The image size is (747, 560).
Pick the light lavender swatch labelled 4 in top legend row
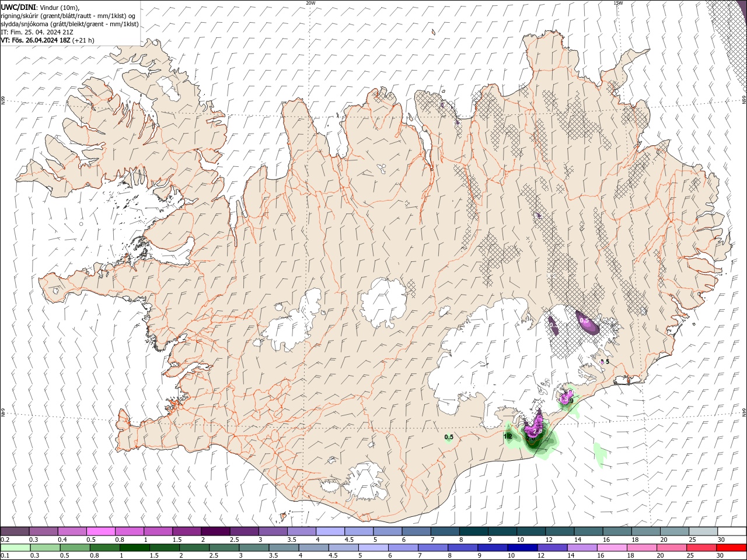329,531
